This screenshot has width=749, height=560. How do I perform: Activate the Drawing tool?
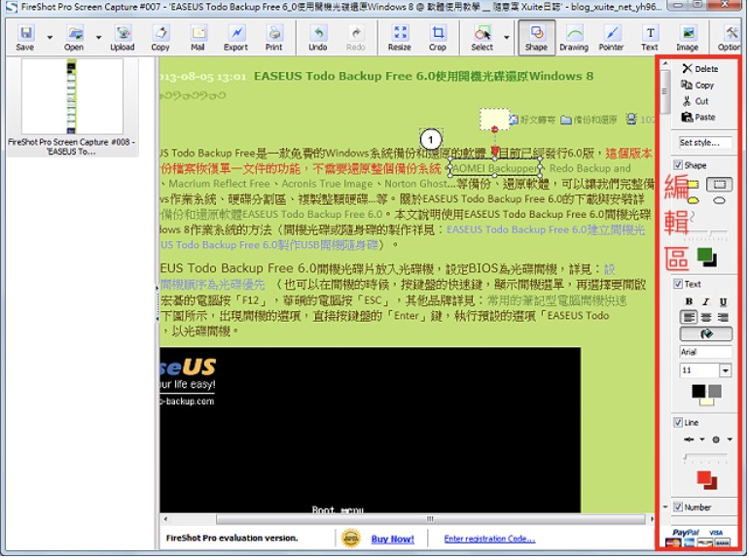tap(574, 37)
